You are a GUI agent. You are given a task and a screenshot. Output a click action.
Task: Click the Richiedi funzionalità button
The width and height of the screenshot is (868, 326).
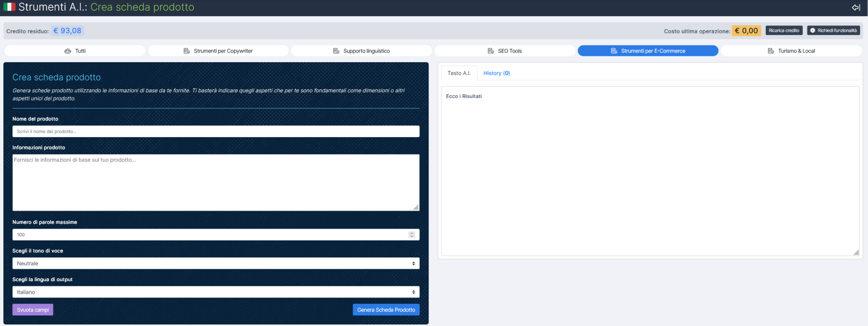click(x=834, y=30)
